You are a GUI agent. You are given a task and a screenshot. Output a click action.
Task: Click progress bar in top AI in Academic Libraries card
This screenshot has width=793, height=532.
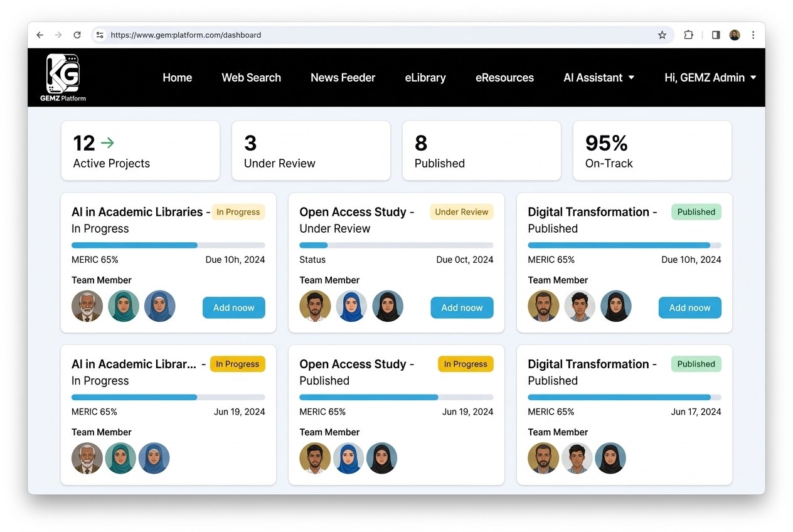click(168, 245)
